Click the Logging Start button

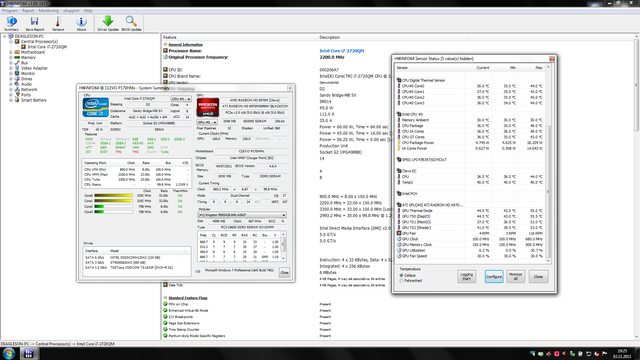pyautogui.click(x=467, y=276)
